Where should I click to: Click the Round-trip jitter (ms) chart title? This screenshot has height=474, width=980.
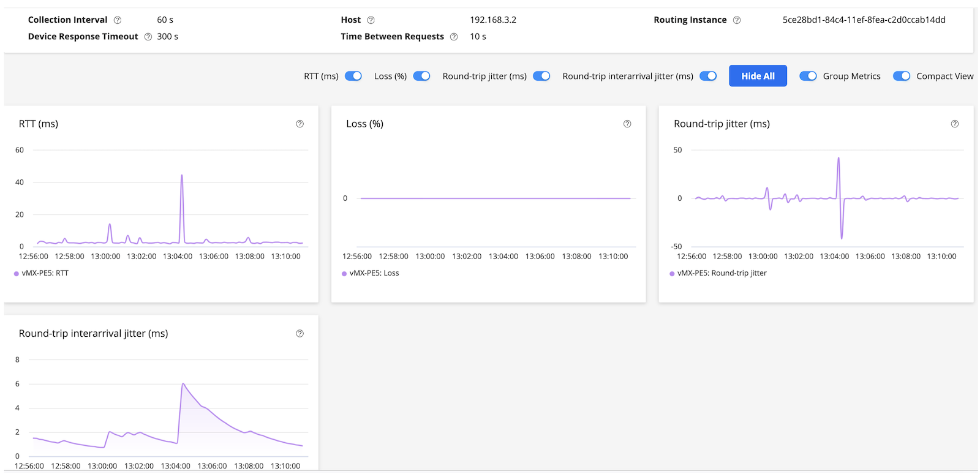tap(722, 124)
